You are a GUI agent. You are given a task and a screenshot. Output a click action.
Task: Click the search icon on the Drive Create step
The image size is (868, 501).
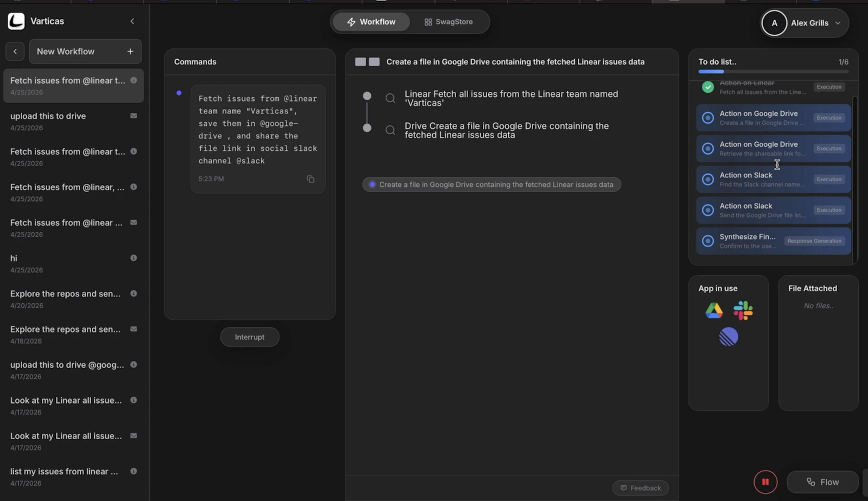390,130
